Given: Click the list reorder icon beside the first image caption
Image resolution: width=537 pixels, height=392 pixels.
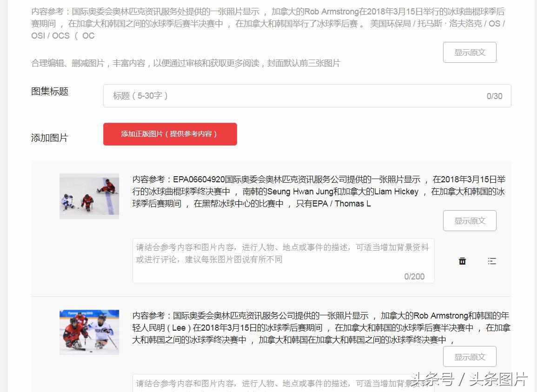Looking at the screenshot, I should click(x=492, y=261).
